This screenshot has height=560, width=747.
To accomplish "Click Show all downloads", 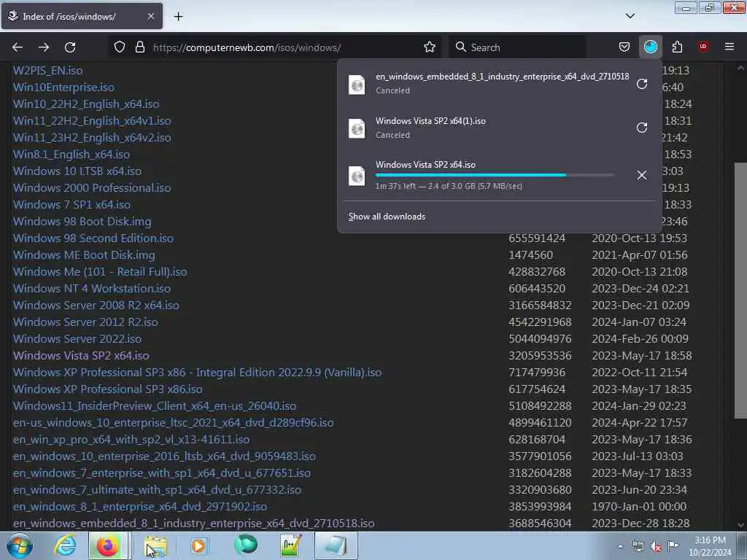I will point(387,217).
